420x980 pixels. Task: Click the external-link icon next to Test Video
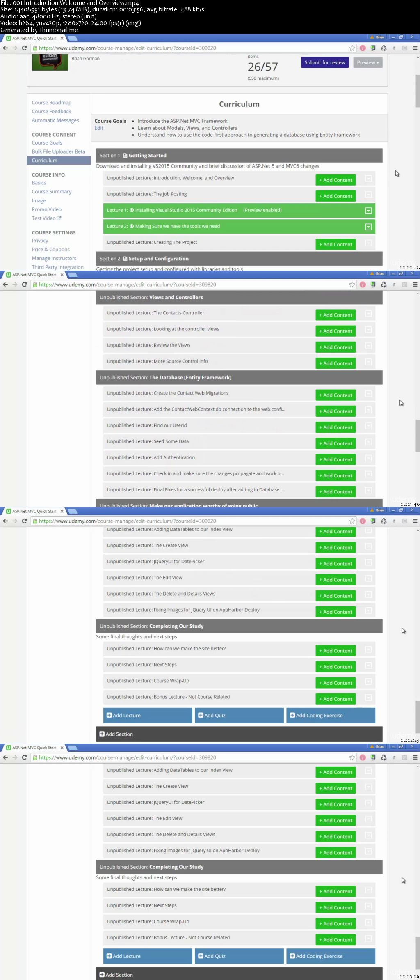pos(59,218)
